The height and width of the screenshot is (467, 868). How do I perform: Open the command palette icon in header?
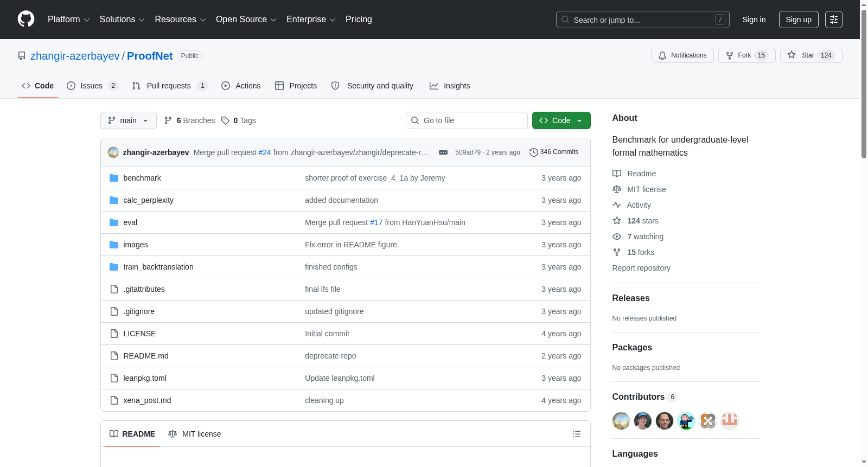tap(834, 20)
